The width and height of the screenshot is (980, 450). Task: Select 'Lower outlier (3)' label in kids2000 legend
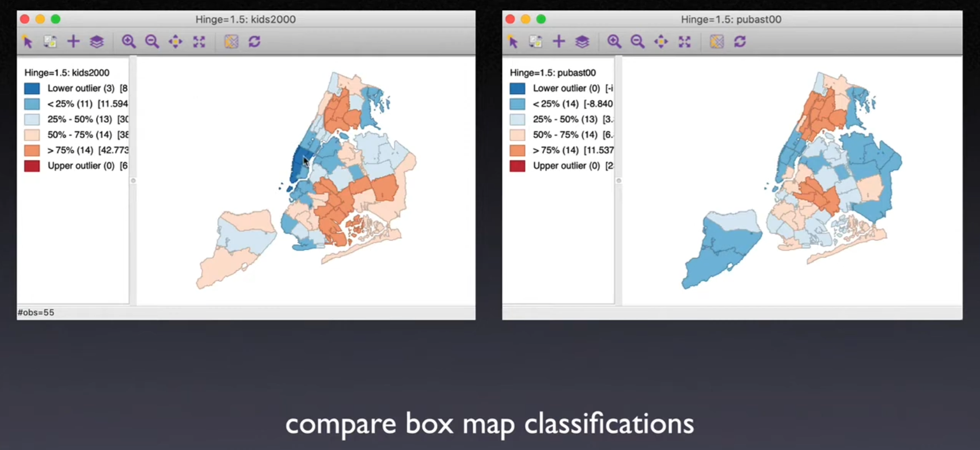[x=81, y=88]
